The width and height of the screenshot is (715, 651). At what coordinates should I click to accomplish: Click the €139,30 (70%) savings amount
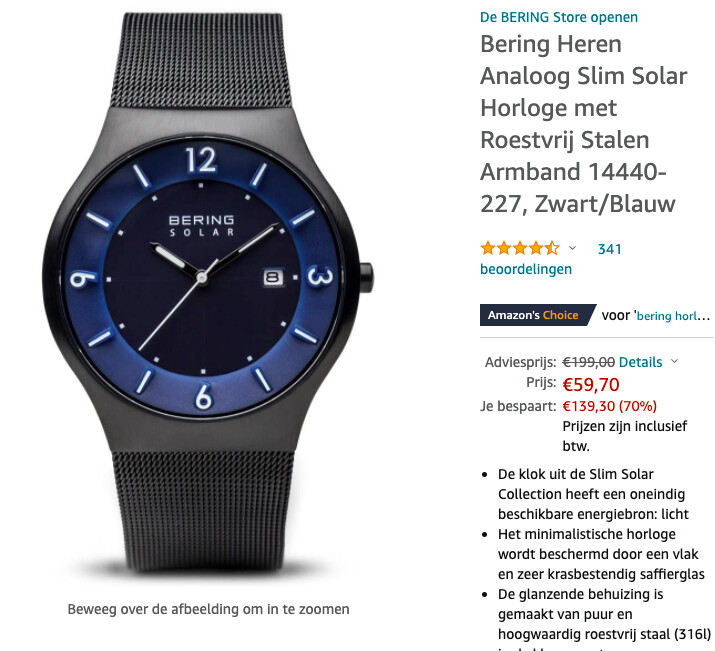[x=609, y=406]
